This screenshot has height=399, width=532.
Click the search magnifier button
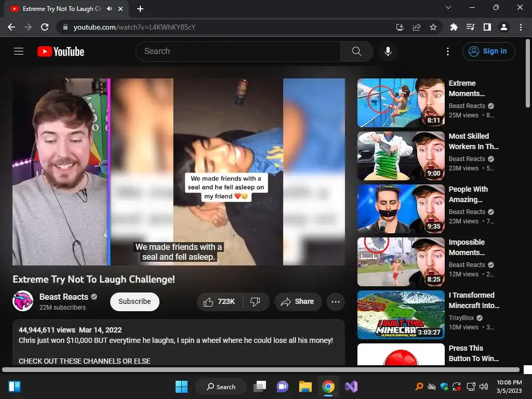coord(356,51)
